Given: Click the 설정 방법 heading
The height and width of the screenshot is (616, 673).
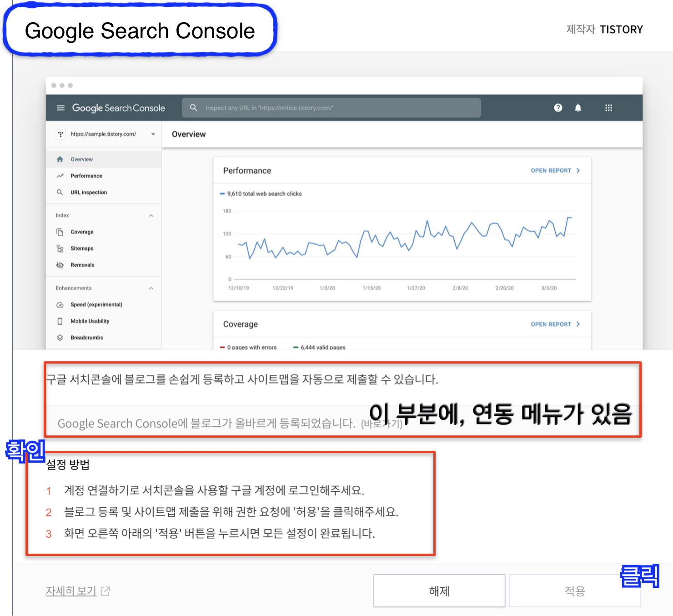Looking at the screenshot, I should click(68, 465).
